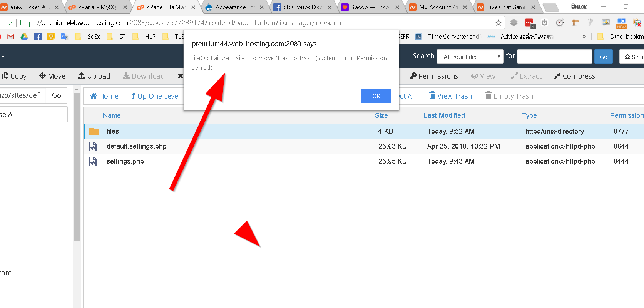Image resolution: width=644 pixels, height=308 pixels.
Task: Open the Google Translate bookmark icon
Action: tap(64, 37)
